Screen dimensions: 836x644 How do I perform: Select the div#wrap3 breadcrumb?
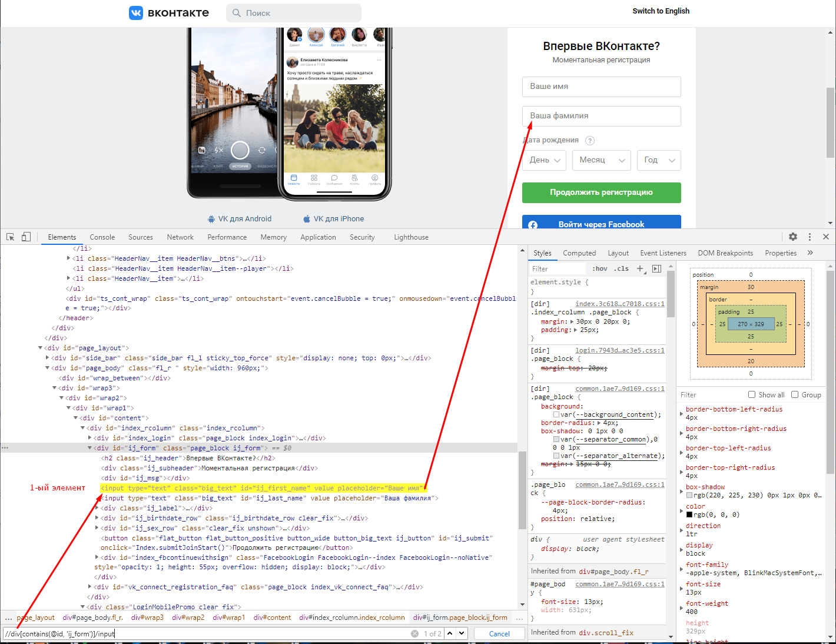click(147, 618)
